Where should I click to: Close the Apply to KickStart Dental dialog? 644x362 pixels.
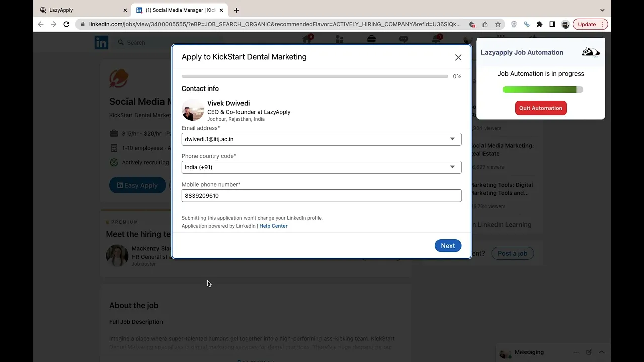[x=458, y=57]
